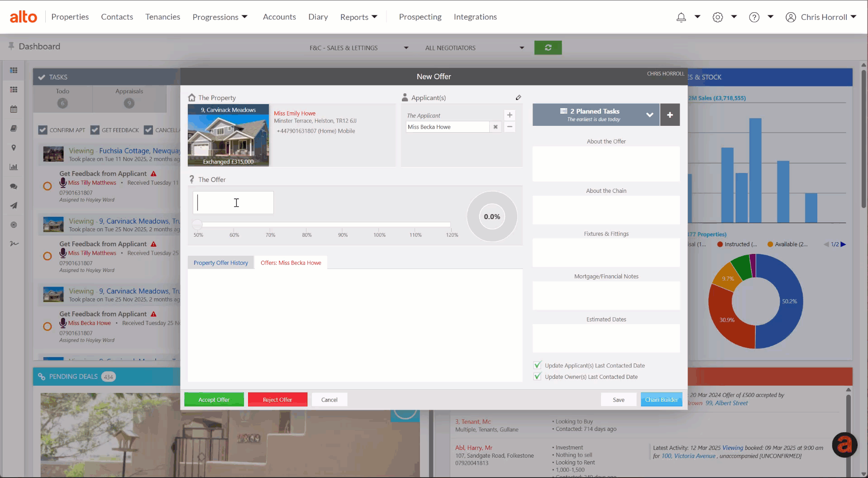Go to next chart legend page arrow
Viewport: 868px width, 478px height.
tap(843, 244)
